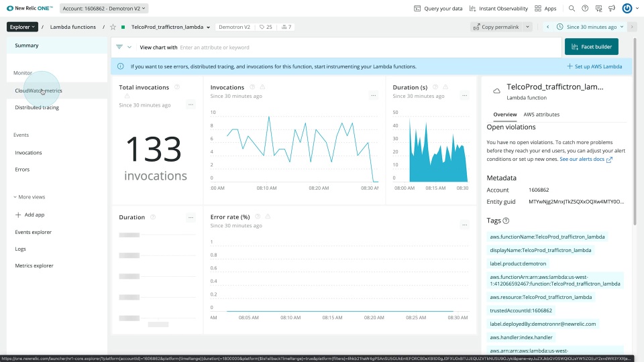Viewport: 644px width, 362px height.
Task: Open the user avatar menu
Action: (x=627, y=8)
